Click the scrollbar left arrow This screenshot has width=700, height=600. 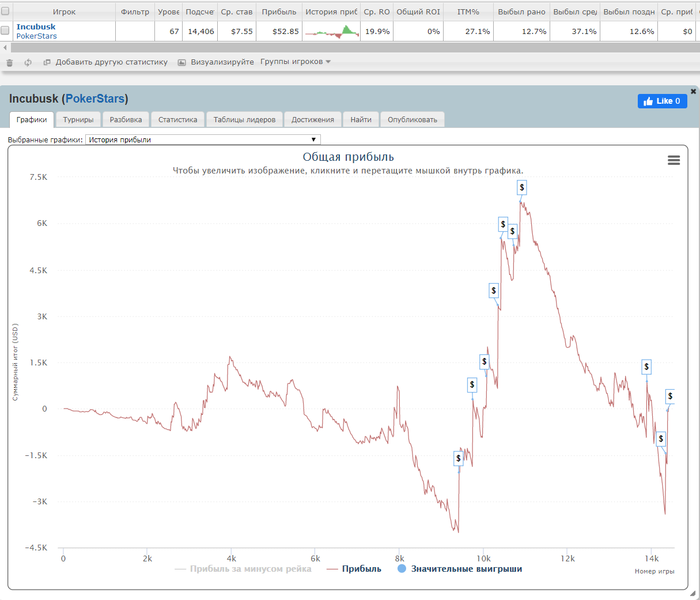click(x=5, y=47)
